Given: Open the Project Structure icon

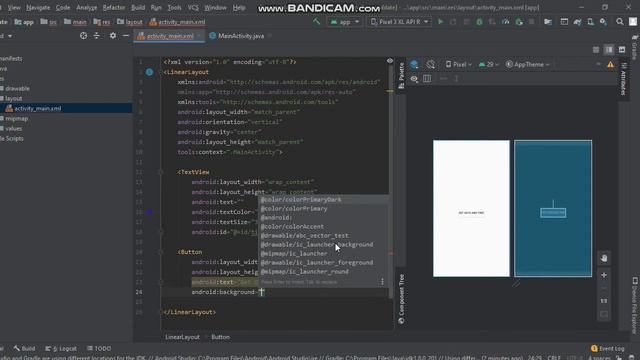Looking at the screenshot, I should tap(548, 22).
